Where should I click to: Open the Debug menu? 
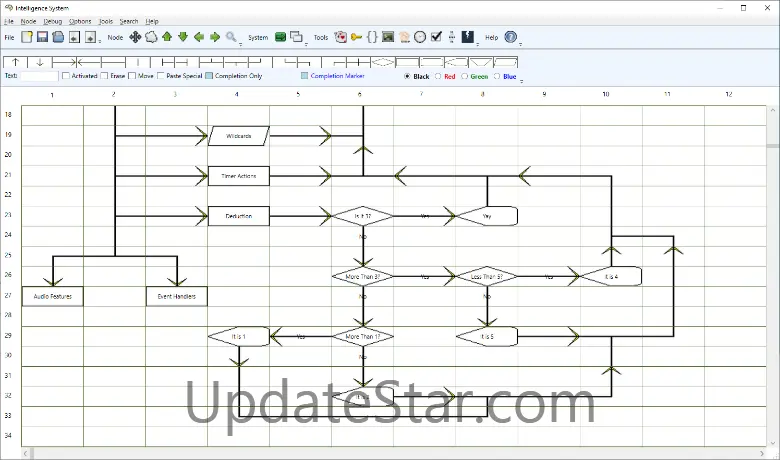(x=53, y=21)
